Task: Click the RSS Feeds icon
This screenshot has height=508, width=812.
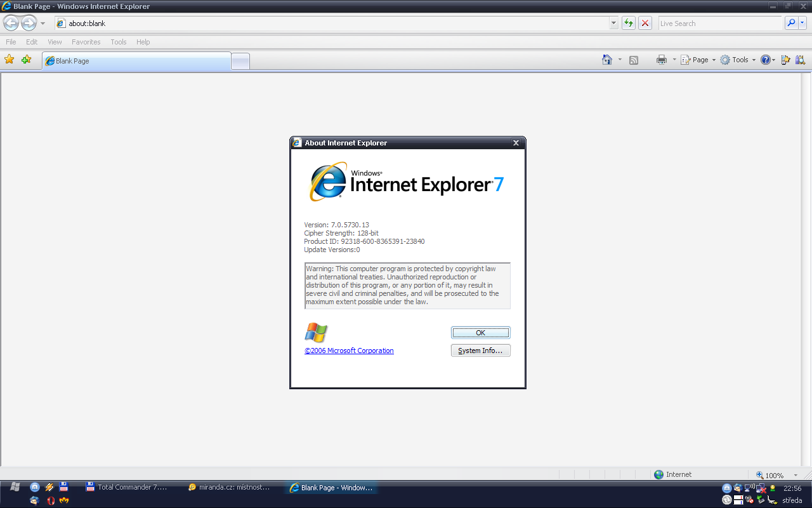Action: [634, 60]
